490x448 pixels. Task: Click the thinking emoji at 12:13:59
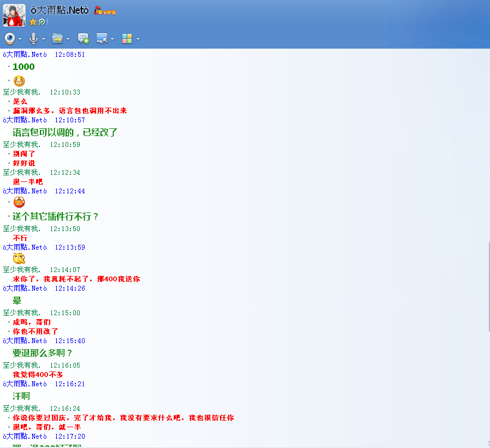pos(19,258)
